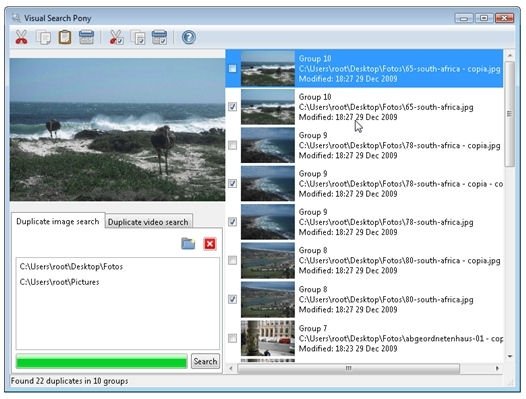Viewport: 526px width, 399px height.
Task: Toggle checkbox for 65-south-africa - copia.jpg
Action: [232, 68]
